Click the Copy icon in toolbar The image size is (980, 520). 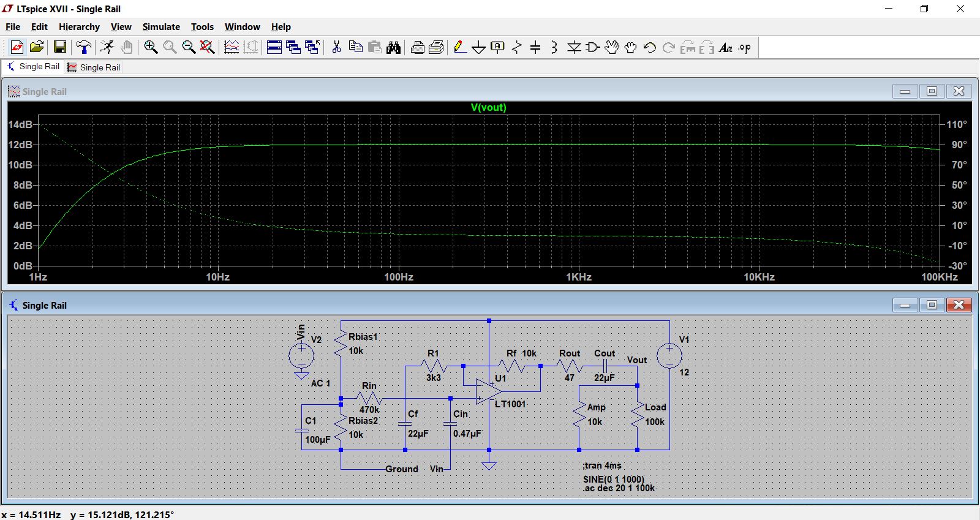355,47
